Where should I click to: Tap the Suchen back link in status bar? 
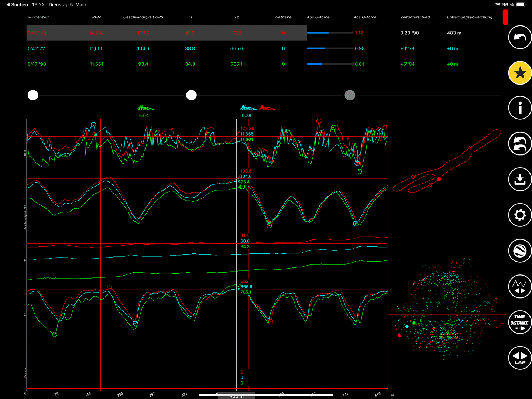click(17, 5)
